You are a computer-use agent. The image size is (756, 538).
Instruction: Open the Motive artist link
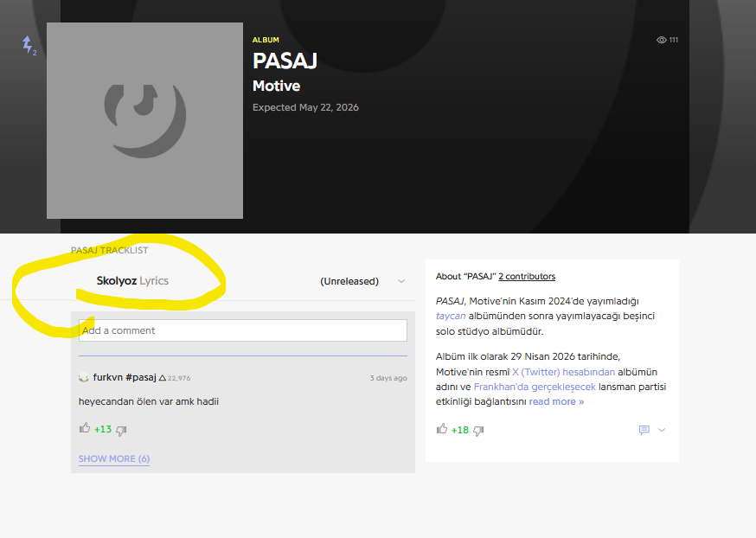pos(276,86)
